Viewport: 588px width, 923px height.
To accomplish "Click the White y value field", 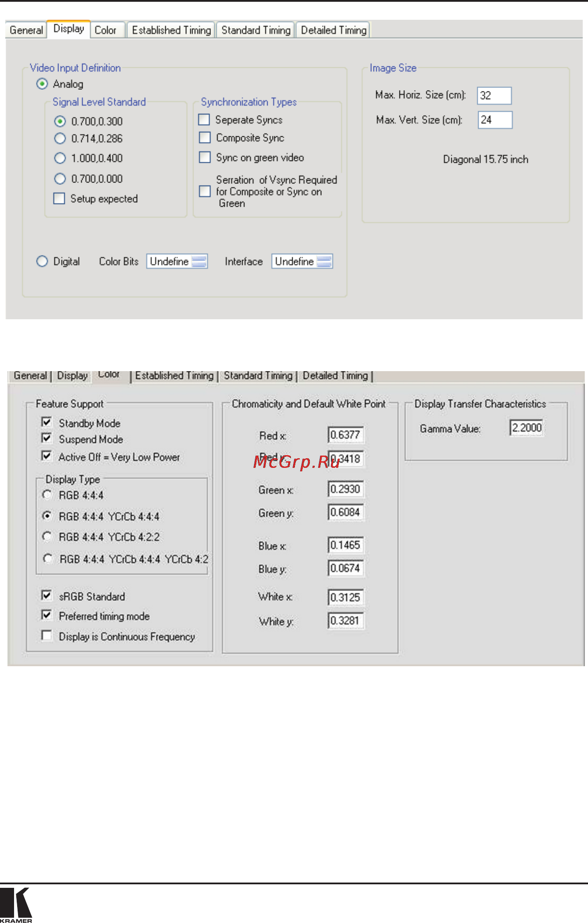I will [346, 621].
